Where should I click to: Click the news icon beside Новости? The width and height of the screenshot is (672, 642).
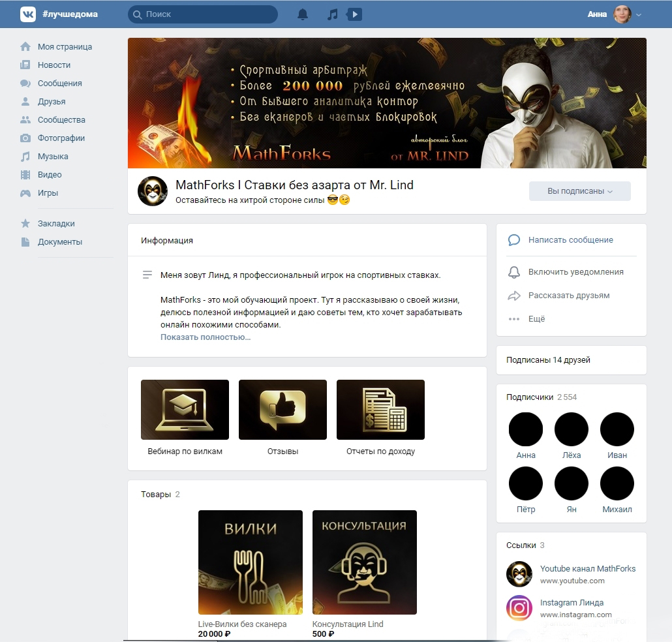coord(25,65)
